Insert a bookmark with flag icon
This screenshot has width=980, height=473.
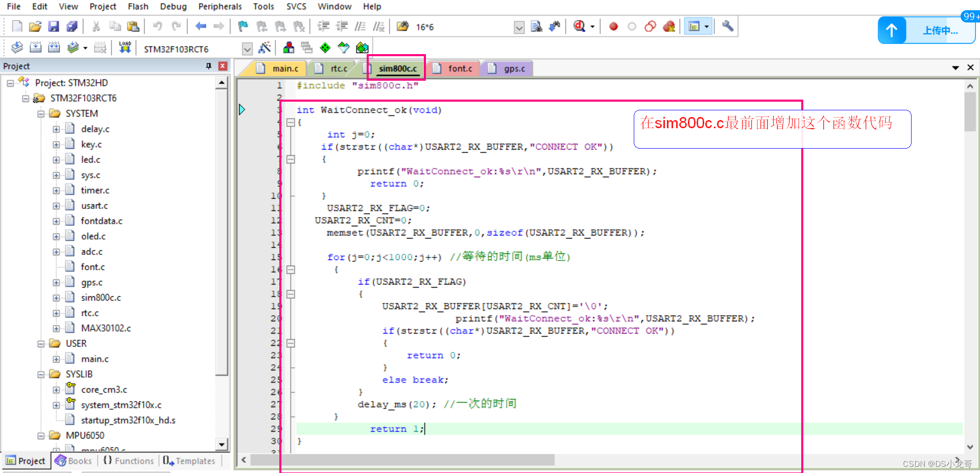(243, 27)
